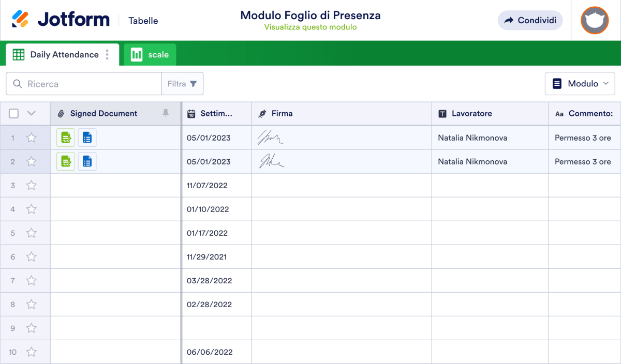This screenshot has height=364, width=621.
Task: Switch to the scale tab
Action: 150,54
